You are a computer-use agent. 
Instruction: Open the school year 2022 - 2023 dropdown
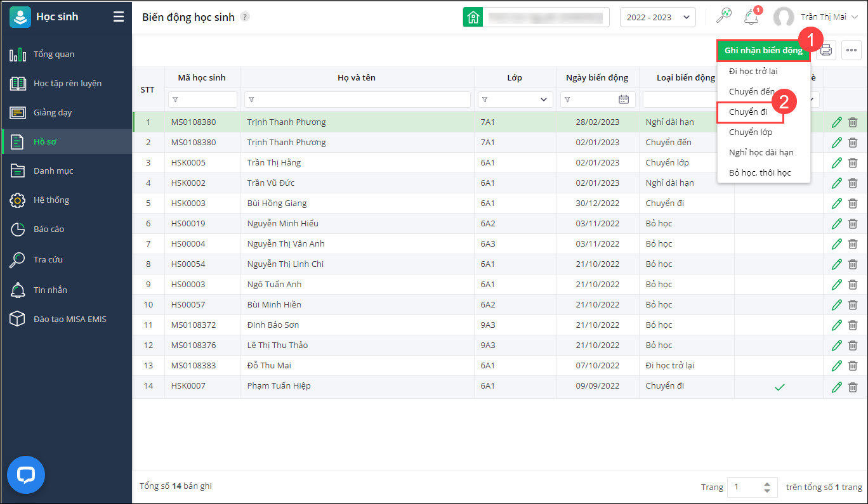coord(657,17)
